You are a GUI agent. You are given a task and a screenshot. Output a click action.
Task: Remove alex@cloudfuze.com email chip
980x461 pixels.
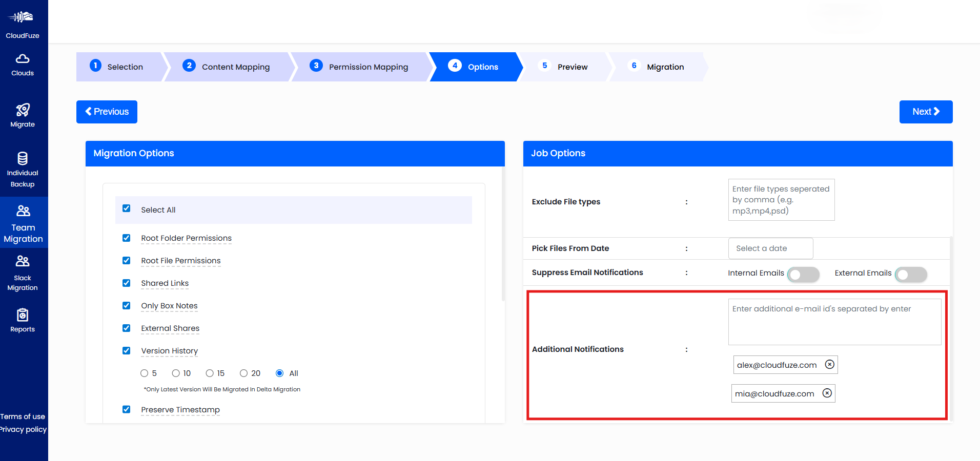829,364
